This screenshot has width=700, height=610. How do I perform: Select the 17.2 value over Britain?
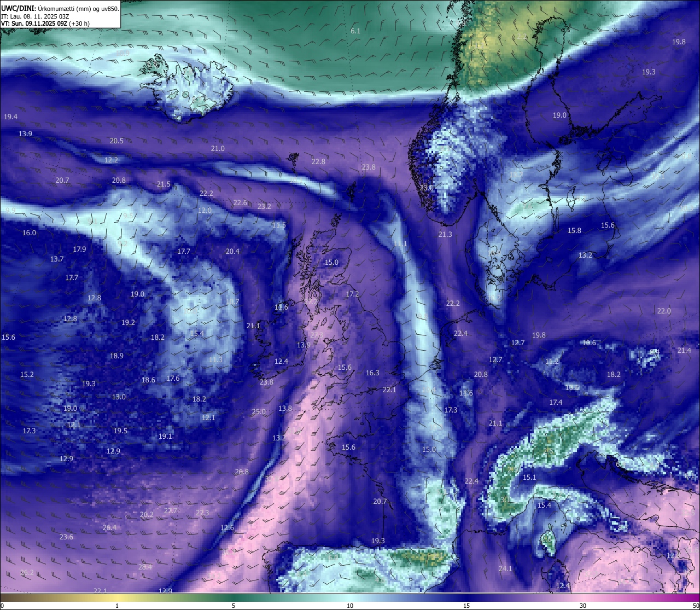point(352,294)
